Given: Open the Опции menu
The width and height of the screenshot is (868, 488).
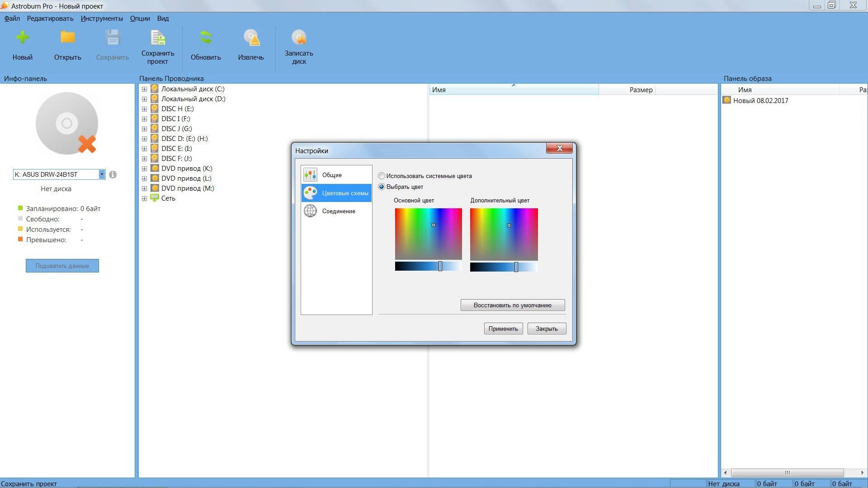Looking at the screenshot, I should pyautogui.click(x=140, y=19).
